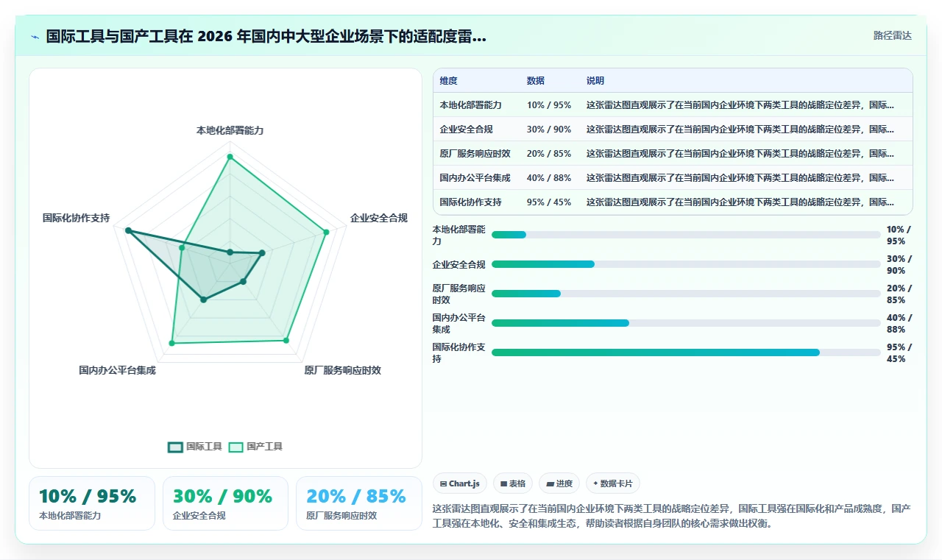
Task: Click the radar axis label 原厂服务响应时效
Action: (343, 370)
